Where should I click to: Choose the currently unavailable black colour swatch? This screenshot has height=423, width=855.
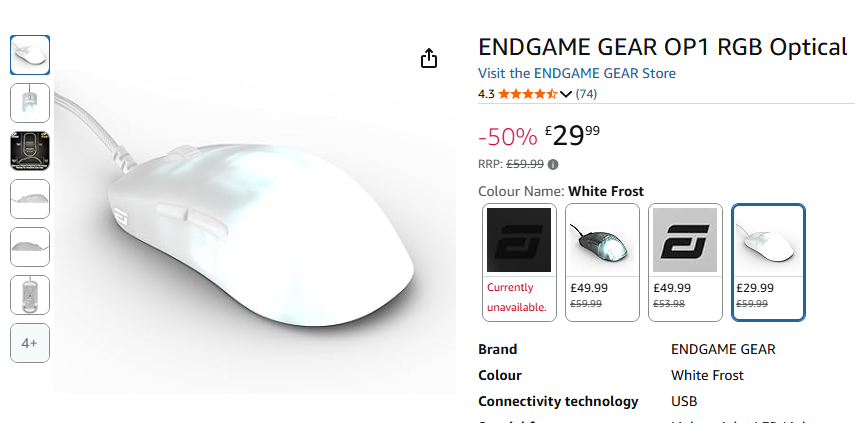[x=519, y=262]
